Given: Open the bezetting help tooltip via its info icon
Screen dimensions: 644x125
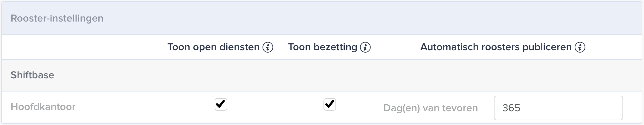Looking at the screenshot, I should pyautogui.click(x=365, y=47).
